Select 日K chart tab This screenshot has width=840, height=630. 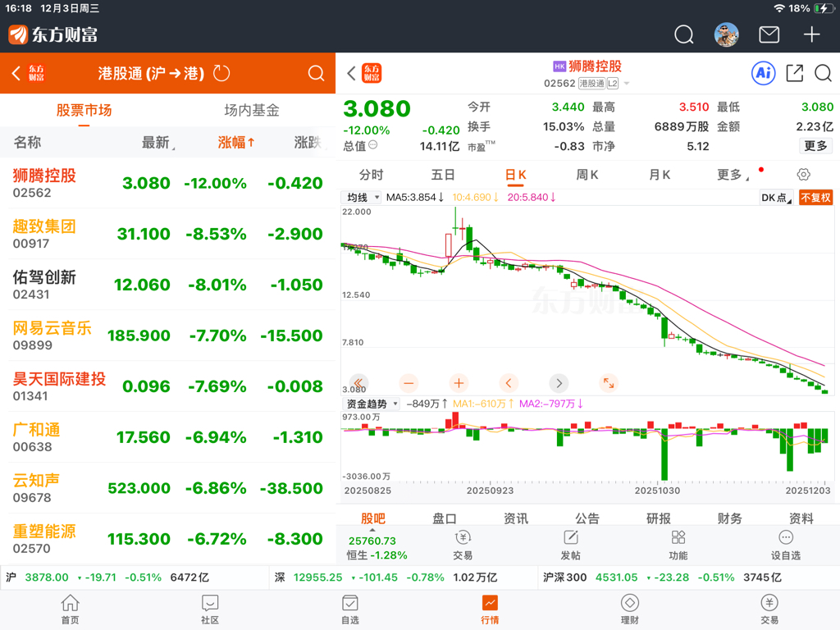pyautogui.click(x=515, y=175)
